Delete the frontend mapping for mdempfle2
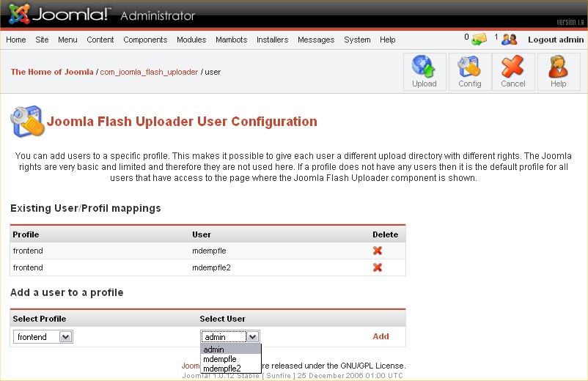 (x=378, y=267)
